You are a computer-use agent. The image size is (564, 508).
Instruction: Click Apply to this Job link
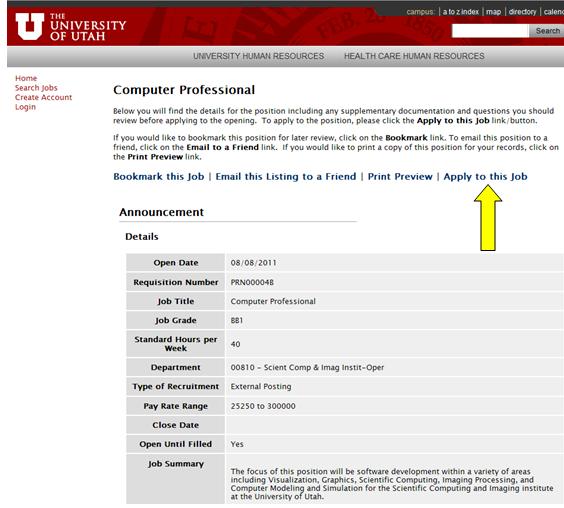485,177
